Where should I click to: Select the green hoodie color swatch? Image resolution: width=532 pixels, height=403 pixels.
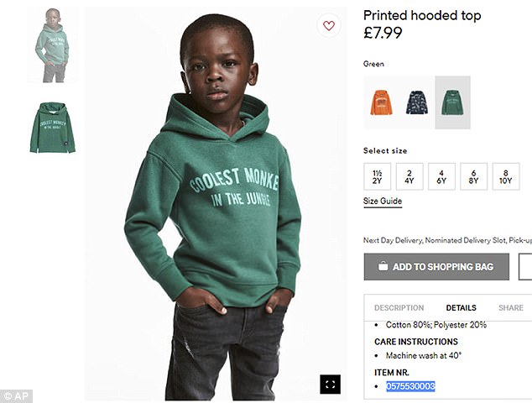pyautogui.click(x=452, y=102)
